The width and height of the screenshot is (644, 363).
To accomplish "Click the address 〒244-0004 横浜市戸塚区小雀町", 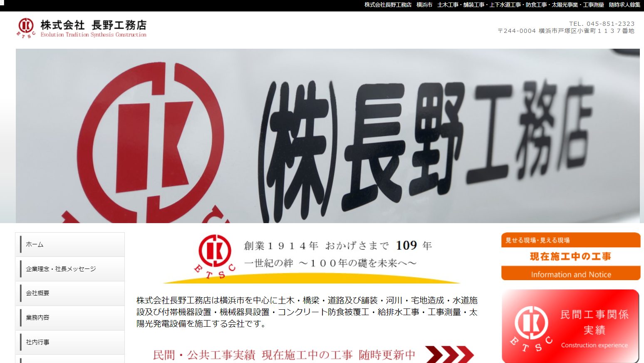I will tap(566, 31).
